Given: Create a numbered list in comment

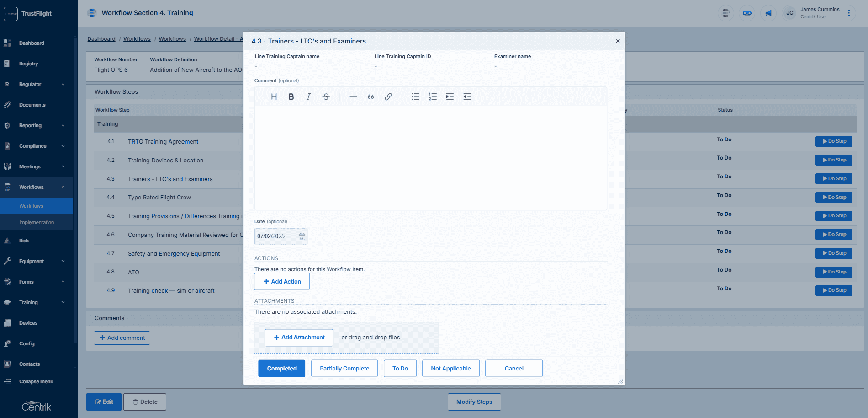Looking at the screenshot, I should coord(433,96).
